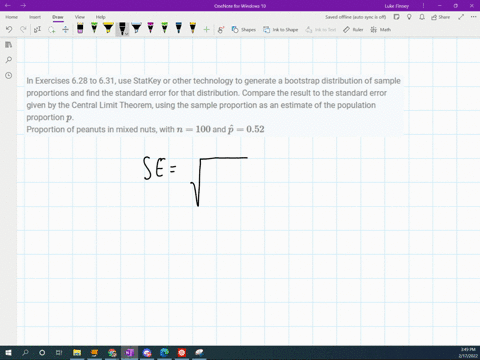Open the selected black pen's options arrow
The height and width of the screenshot is (360, 480).
coord(127,33)
